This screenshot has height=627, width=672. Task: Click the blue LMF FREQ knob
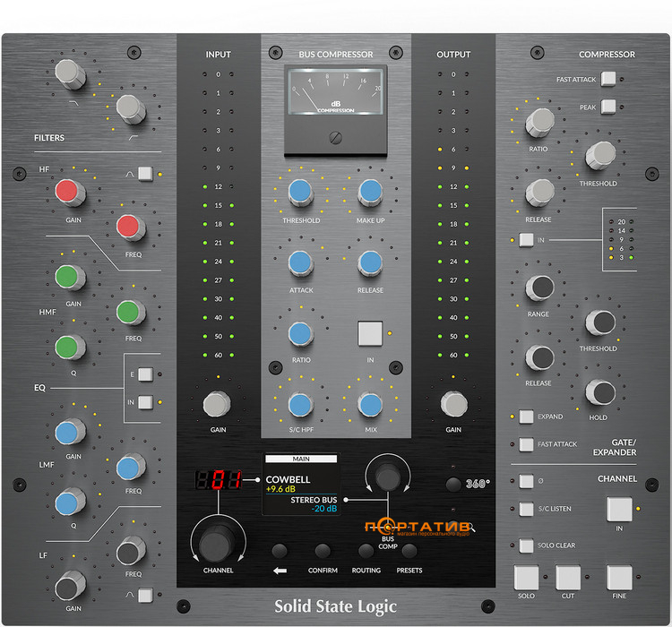pyautogui.click(x=130, y=468)
